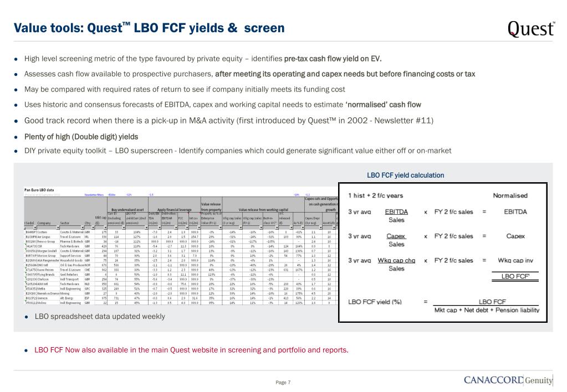Screen dimensions: 567x392
Task: Select the 'Pharma & Biotech' sector cell
Action: 71,242
